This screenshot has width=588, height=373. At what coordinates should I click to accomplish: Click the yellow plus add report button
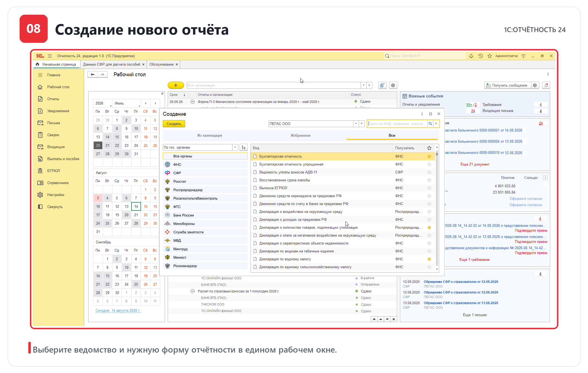click(x=176, y=85)
